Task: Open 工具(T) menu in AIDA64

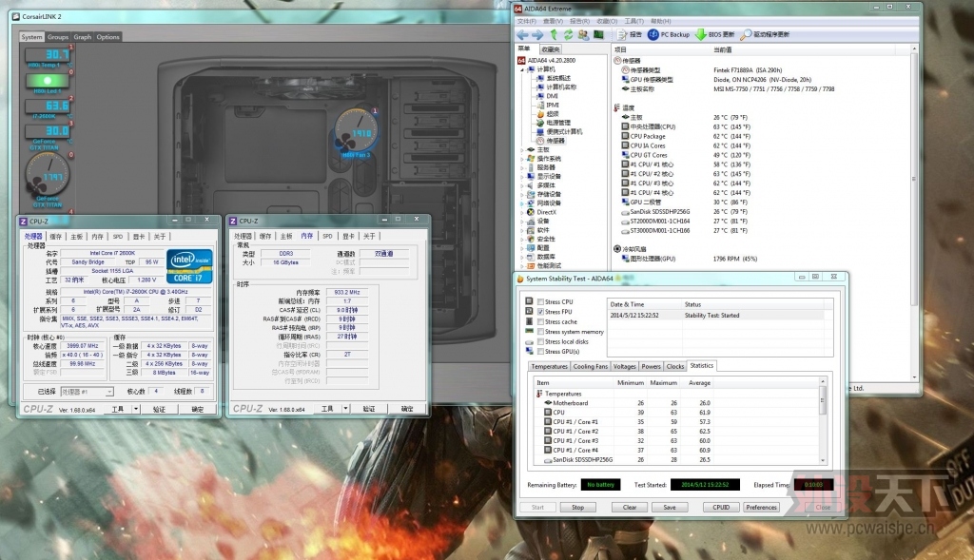Action: 634,21
